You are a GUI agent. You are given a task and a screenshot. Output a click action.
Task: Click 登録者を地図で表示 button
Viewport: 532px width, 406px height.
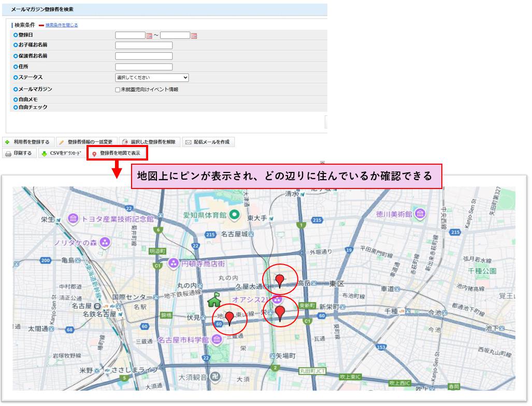tap(117, 153)
